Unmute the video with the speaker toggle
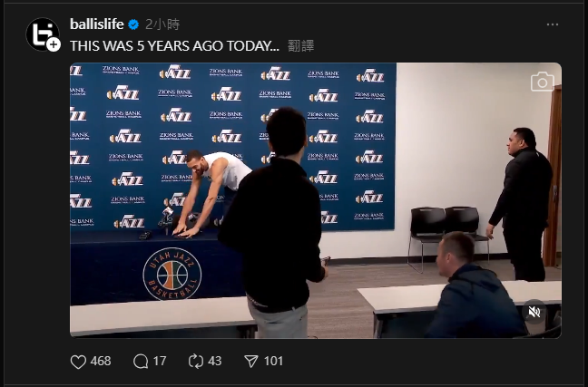The width and height of the screenshot is (588, 387). coord(534,312)
